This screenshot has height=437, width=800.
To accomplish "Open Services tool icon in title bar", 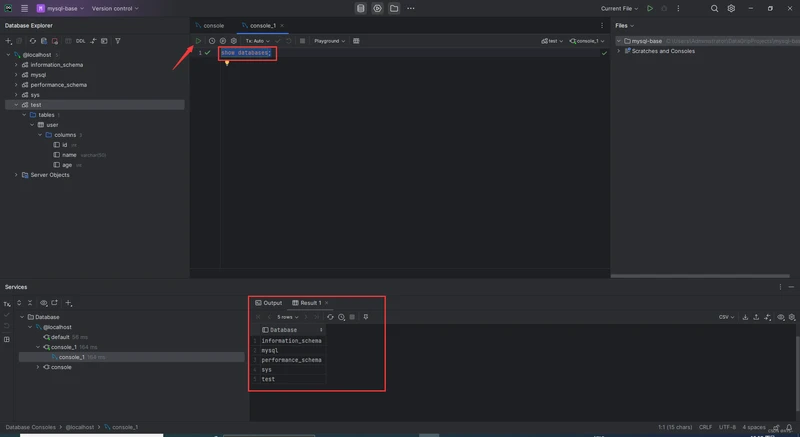I will [x=377, y=8].
